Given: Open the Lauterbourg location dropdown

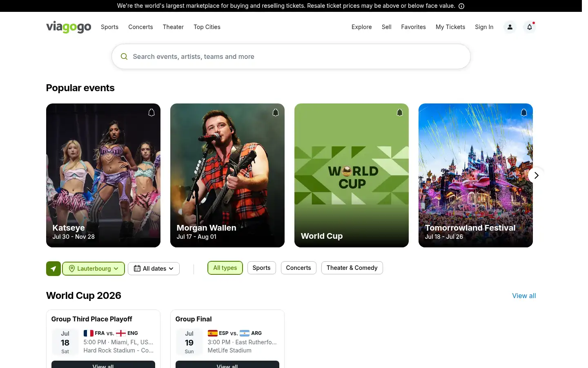Looking at the screenshot, I should pyautogui.click(x=94, y=269).
